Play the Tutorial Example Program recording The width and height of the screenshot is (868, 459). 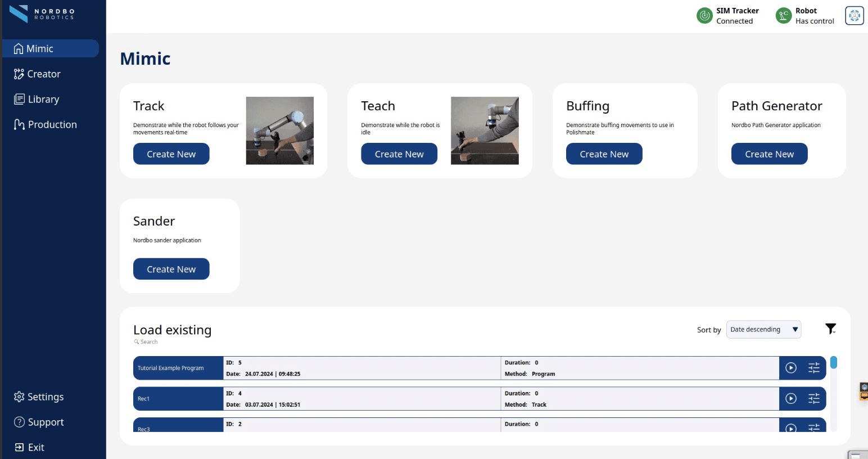point(791,368)
